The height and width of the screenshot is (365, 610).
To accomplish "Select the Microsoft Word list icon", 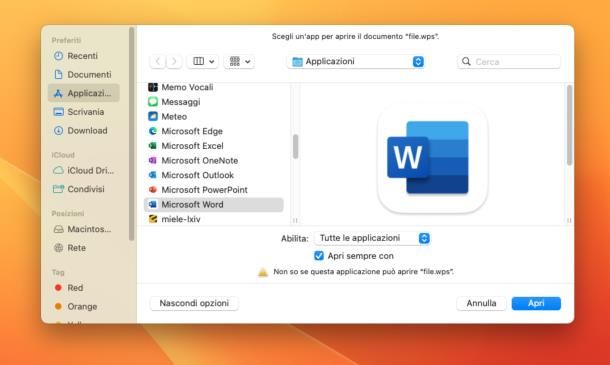I will [153, 204].
